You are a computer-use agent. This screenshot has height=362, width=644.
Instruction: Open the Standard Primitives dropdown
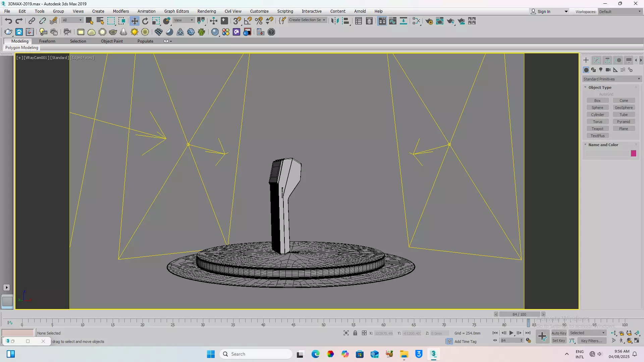611,79
